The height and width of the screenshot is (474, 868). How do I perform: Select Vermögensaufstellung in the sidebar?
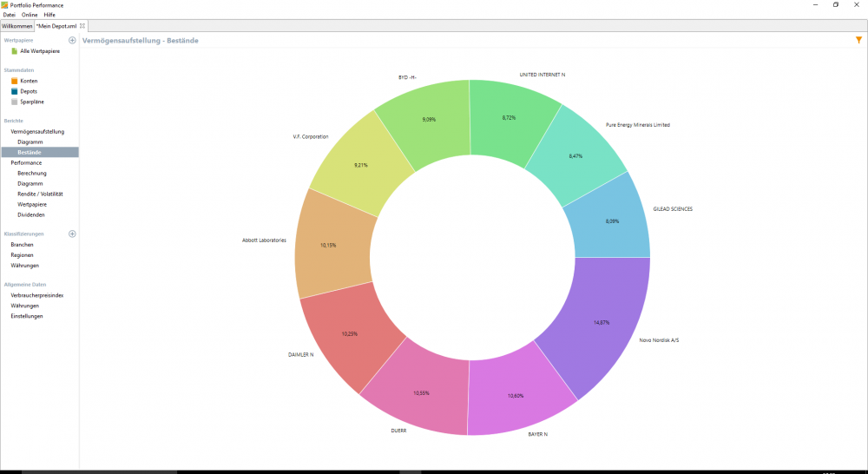pyautogui.click(x=37, y=132)
